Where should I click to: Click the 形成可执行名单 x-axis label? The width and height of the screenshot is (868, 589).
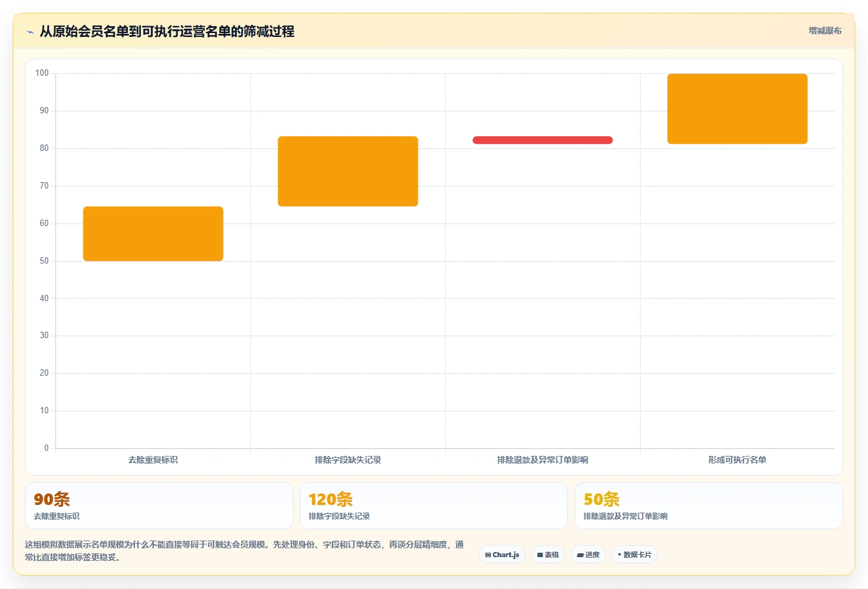pos(737,460)
